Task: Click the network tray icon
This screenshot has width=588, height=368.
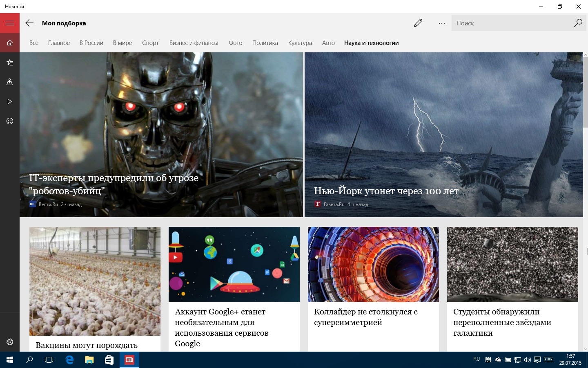Action: [x=518, y=360]
